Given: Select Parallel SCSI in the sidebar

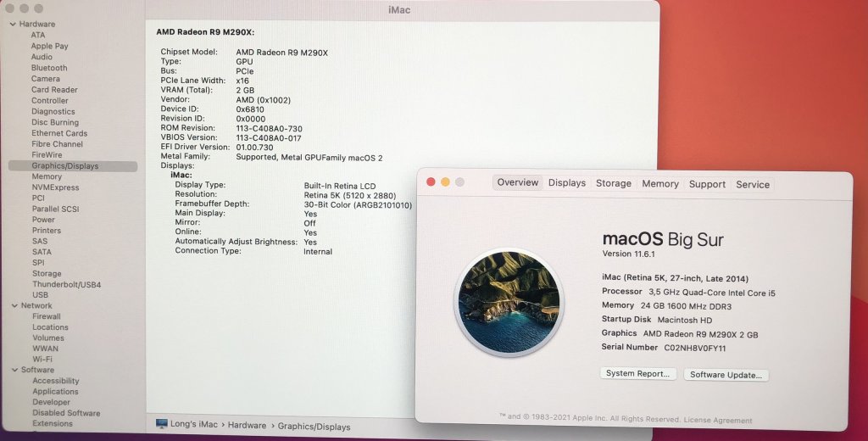Looking at the screenshot, I should 55,209.
